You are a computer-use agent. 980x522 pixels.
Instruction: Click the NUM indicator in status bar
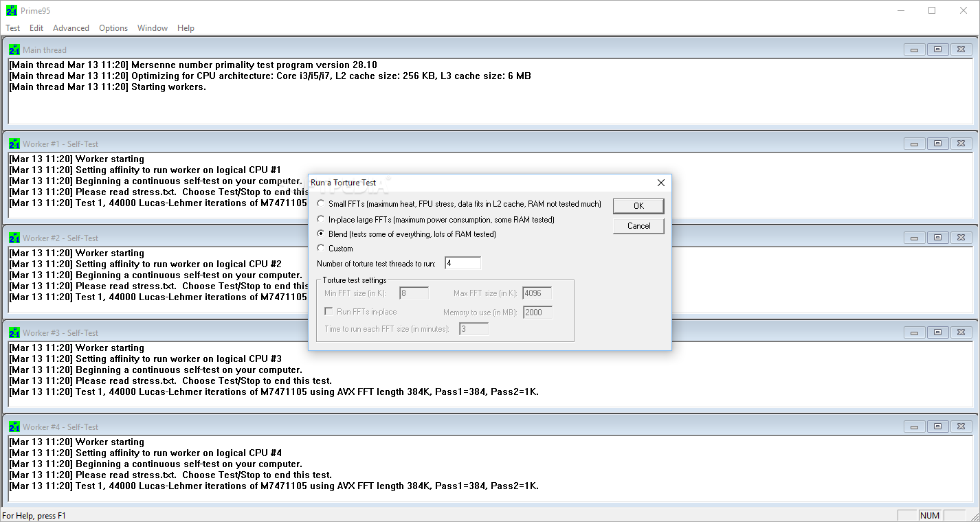(x=929, y=516)
